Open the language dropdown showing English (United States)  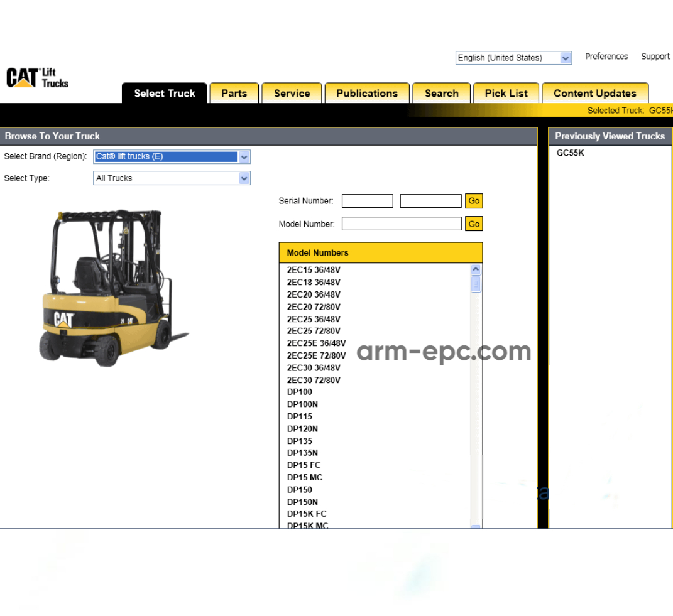tap(513, 58)
